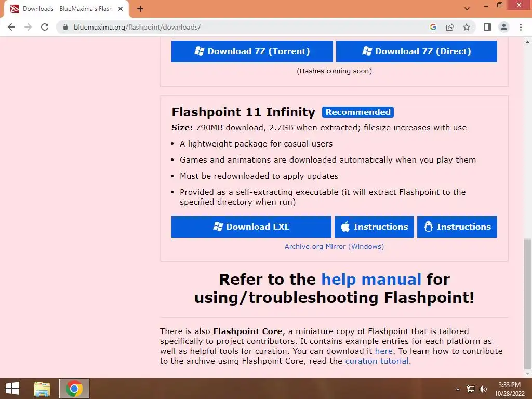Viewport: 532px width, 399px height.
Task: Open Chrome's three-dot menu
Action: coord(521,27)
